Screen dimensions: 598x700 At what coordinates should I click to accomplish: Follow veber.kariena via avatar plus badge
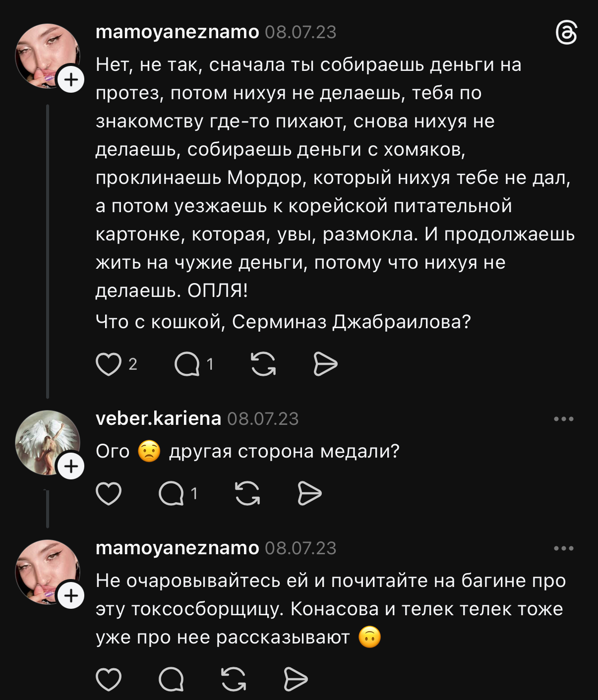[71, 466]
